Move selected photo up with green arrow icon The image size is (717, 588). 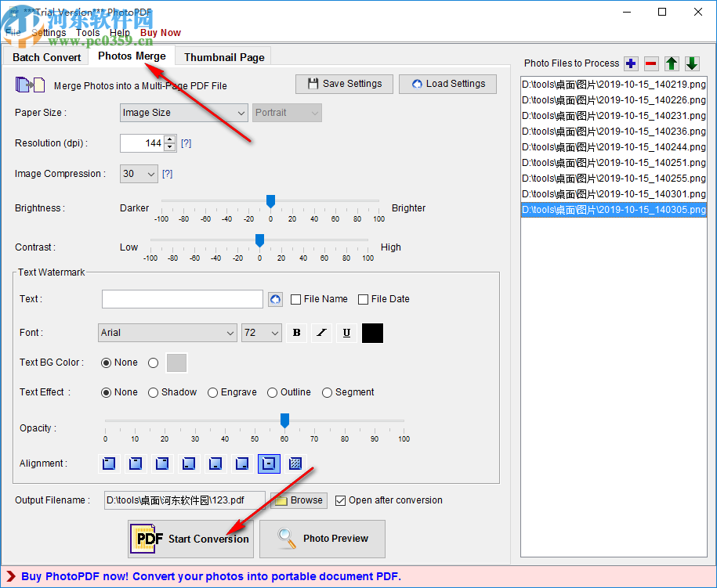pyautogui.click(x=672, y=63)
